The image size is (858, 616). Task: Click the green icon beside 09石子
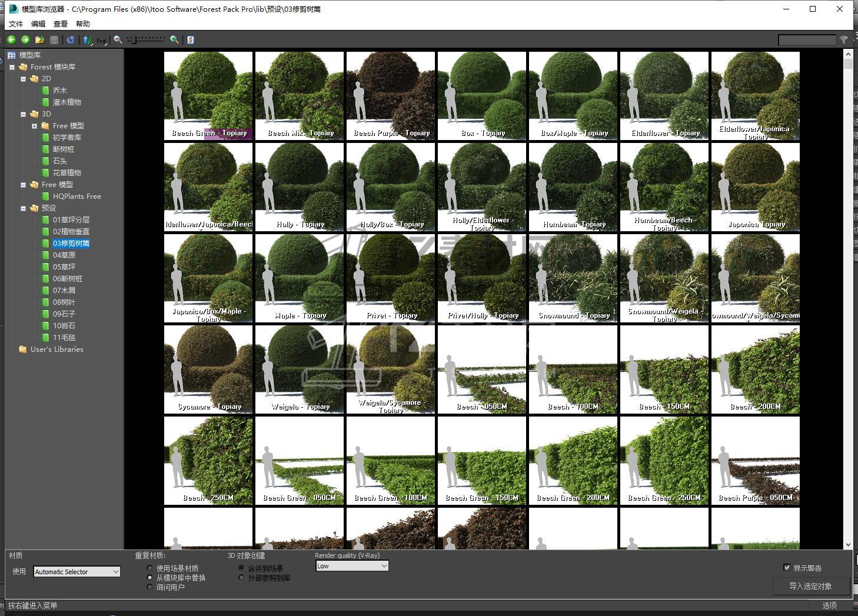[45, 314]
